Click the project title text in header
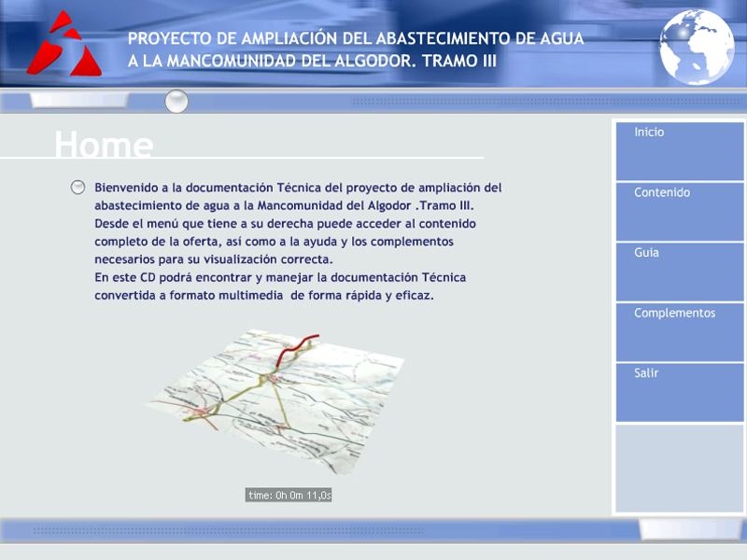This screenshot has width=747, height=560. [356, 49]
